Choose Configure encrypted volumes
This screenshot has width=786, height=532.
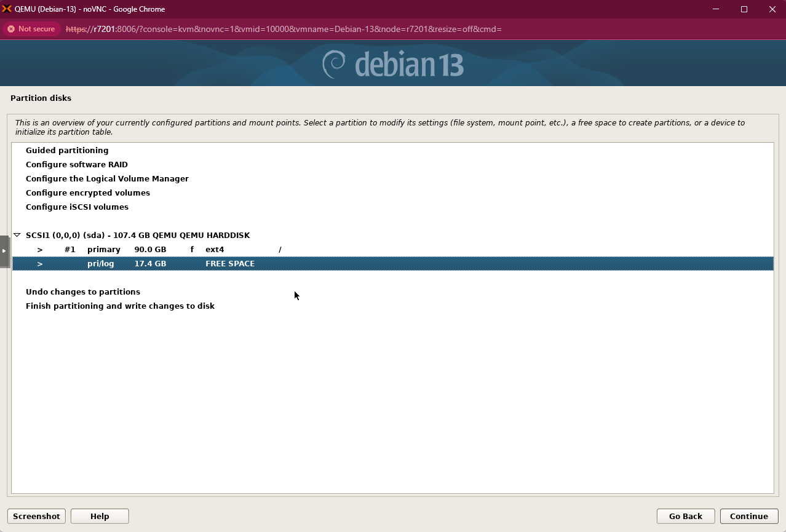click(x=88, y=193)
